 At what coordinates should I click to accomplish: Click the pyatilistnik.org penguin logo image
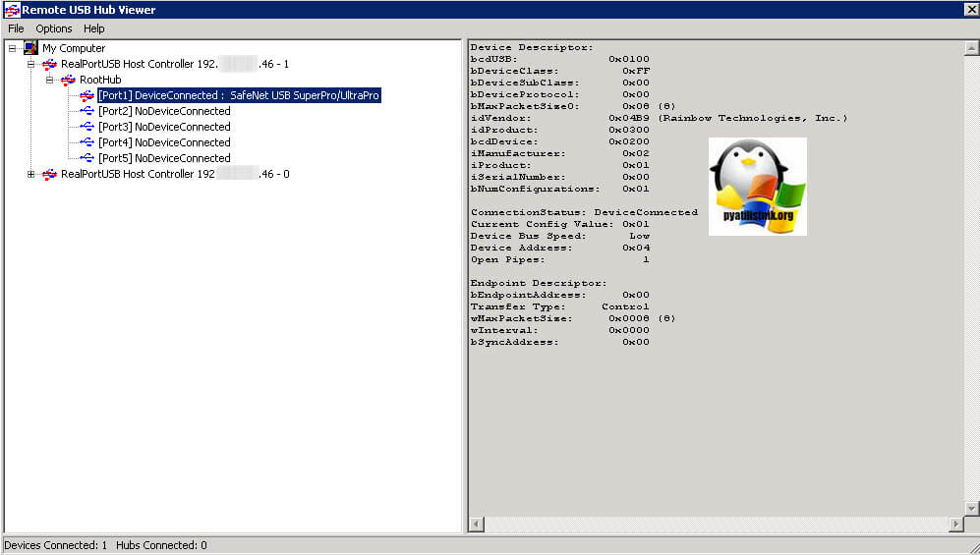[757, 186]
